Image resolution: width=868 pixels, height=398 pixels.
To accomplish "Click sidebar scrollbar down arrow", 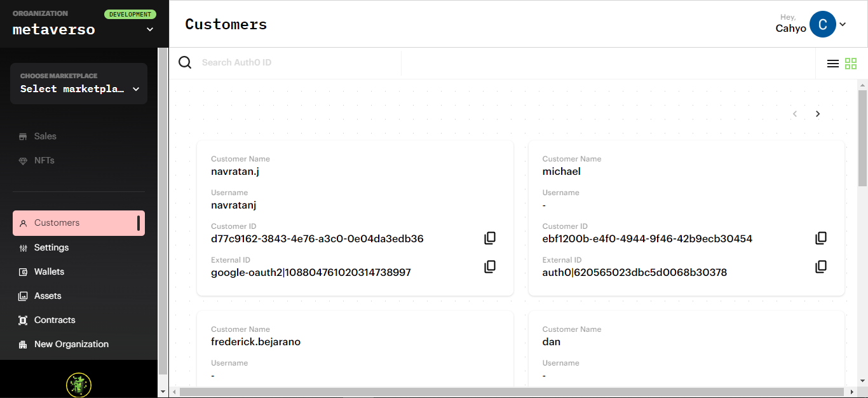I will pyautogui.click(x=163, y=392).
